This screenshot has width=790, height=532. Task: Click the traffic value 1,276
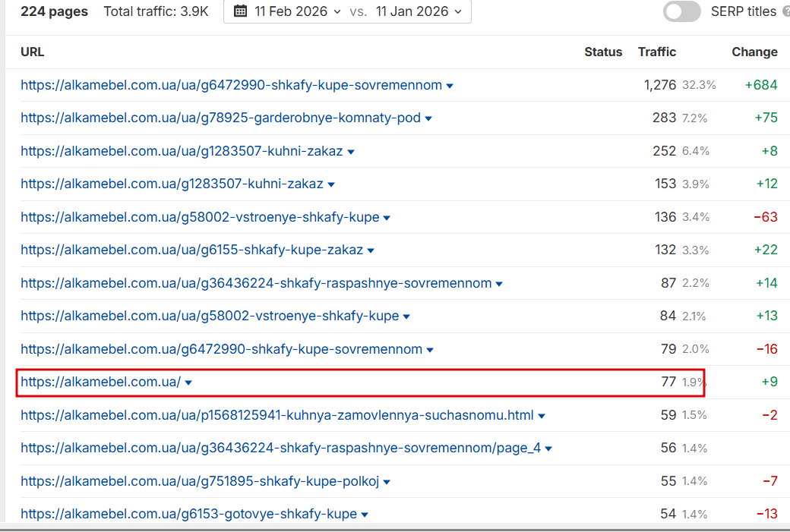(659, 85)
